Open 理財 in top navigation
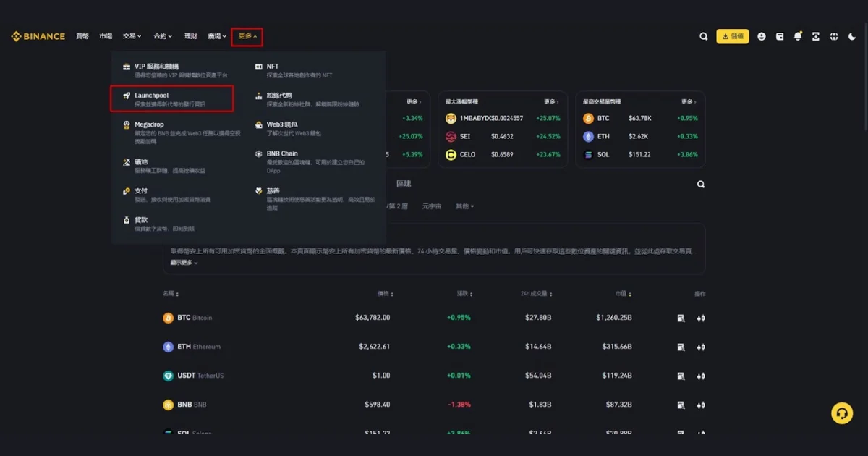This screenshot has height=456, width=868. (x=190, y=36)
